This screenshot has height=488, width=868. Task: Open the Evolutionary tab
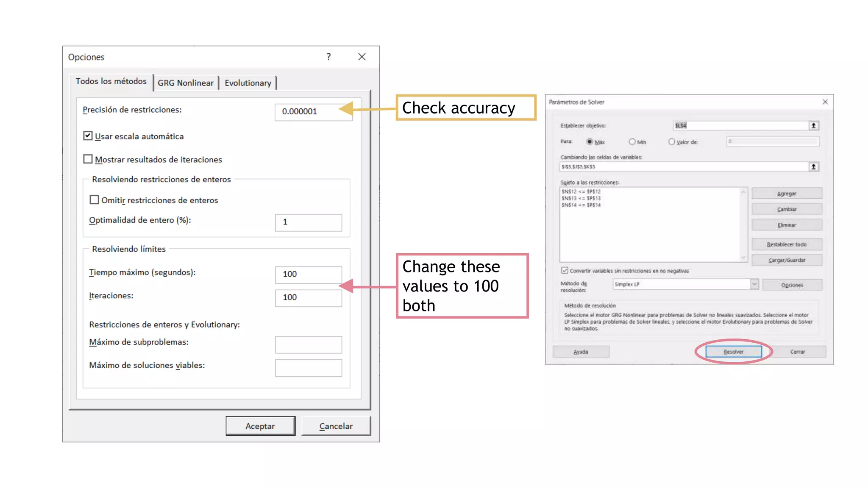248,83
